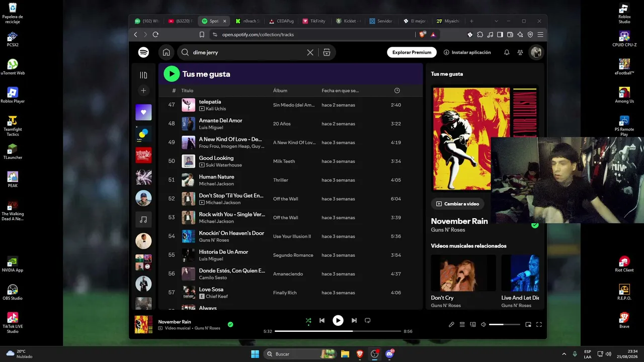Open File Explorer from the taskbar

click(x=345, y=354)
